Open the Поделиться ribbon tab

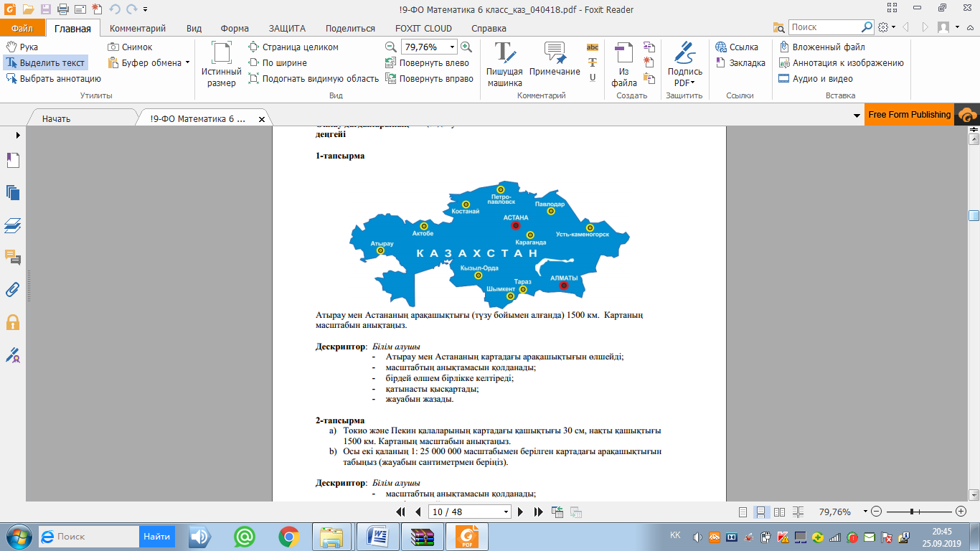350,29
